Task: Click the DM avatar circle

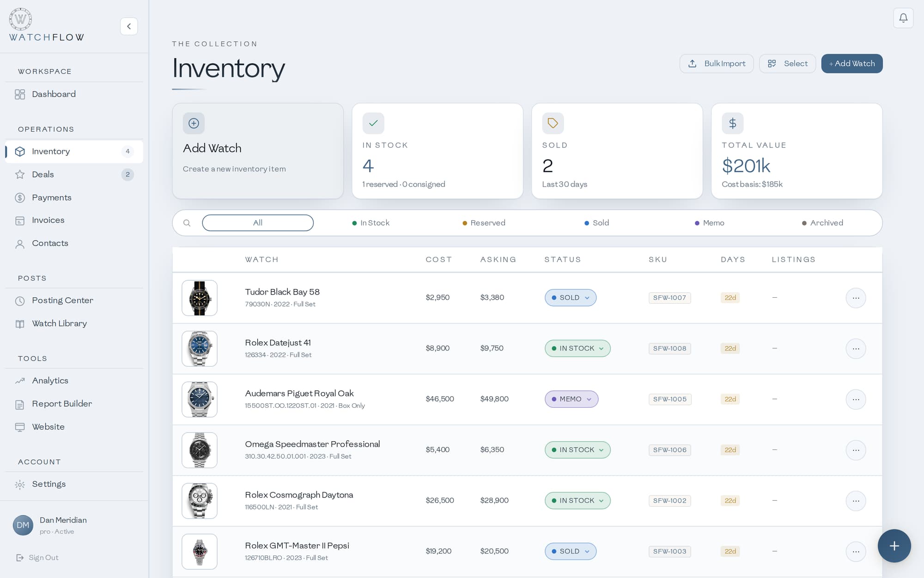Action: (x=23, y=525)
